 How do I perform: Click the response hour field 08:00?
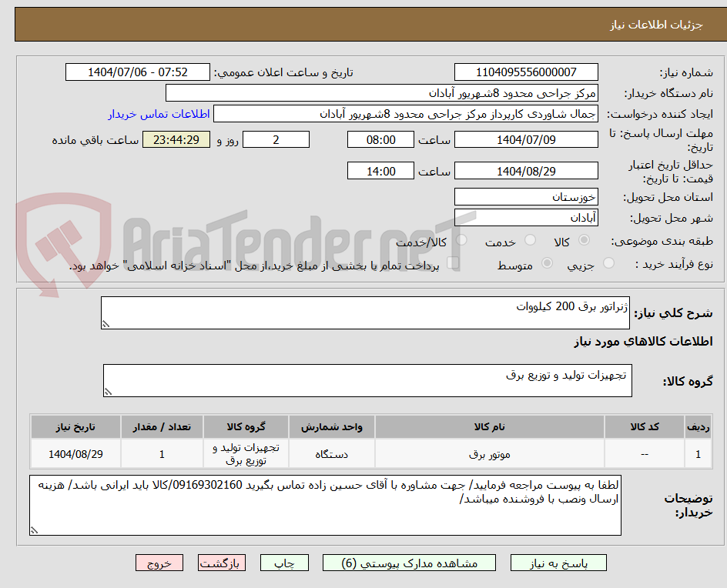point(380,139)
